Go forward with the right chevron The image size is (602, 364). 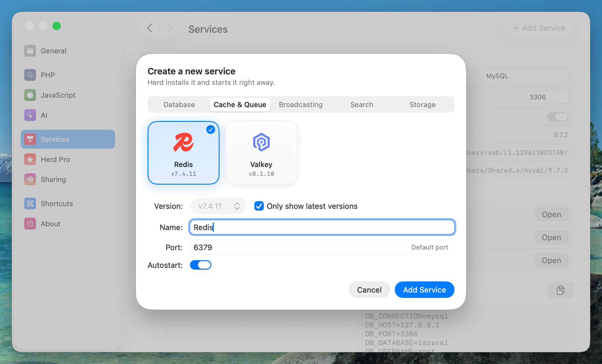[x=170, y=28]
